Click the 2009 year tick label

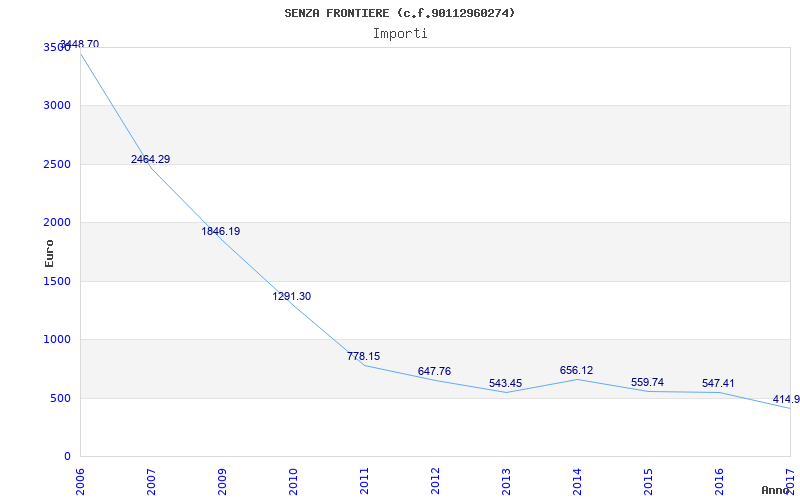point(222,480)
